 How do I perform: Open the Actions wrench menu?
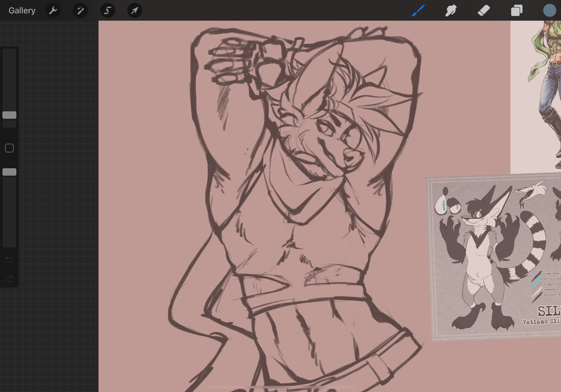click(x=53, y=11)
